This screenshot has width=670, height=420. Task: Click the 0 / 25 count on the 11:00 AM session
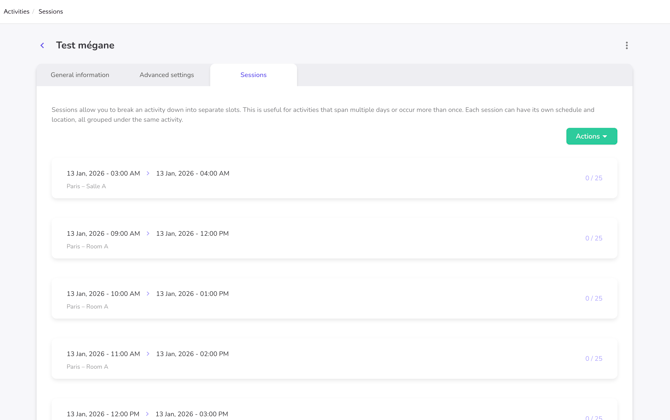[593, 358]
